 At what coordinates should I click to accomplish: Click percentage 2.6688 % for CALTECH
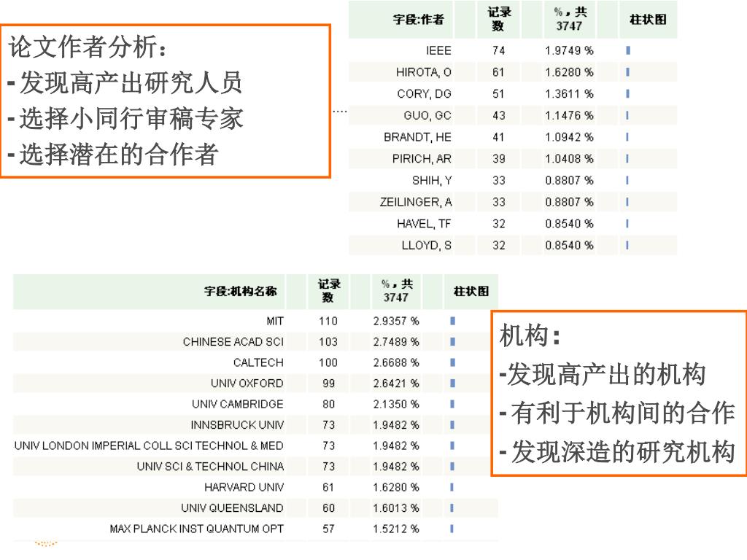tap(396, 363)
